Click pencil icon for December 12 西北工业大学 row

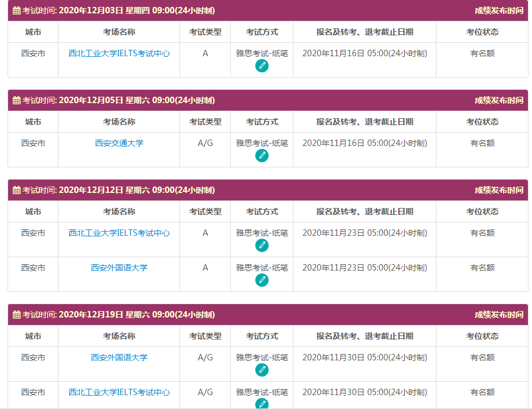click(262, 245)
